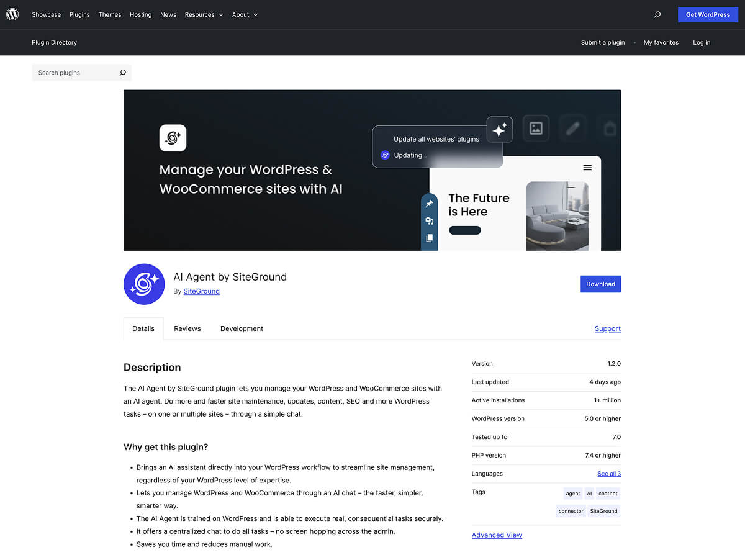This screenshot has height=560, width=745.
Task: Open the Hosting menu item
Action: coord(140,14)
